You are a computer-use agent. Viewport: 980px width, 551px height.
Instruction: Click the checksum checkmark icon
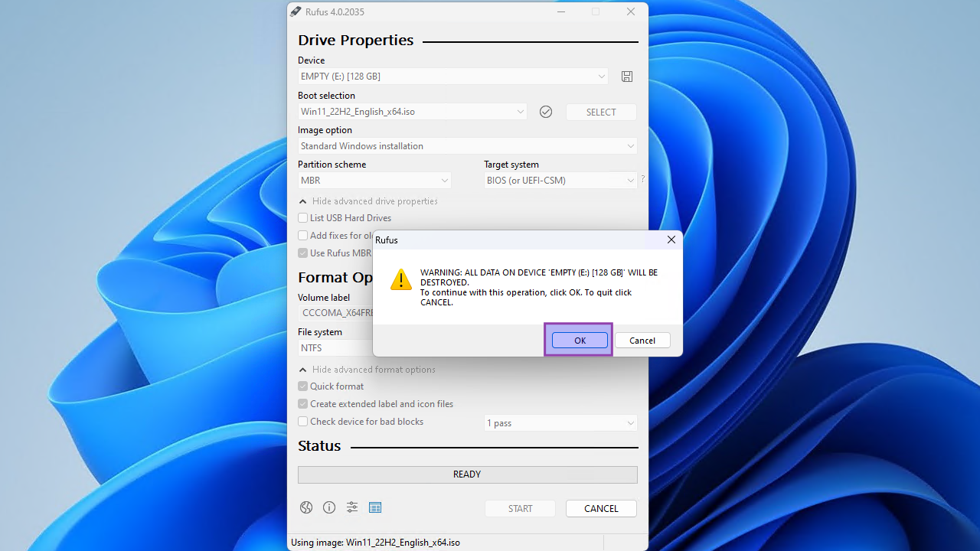(x=546, y=112)
